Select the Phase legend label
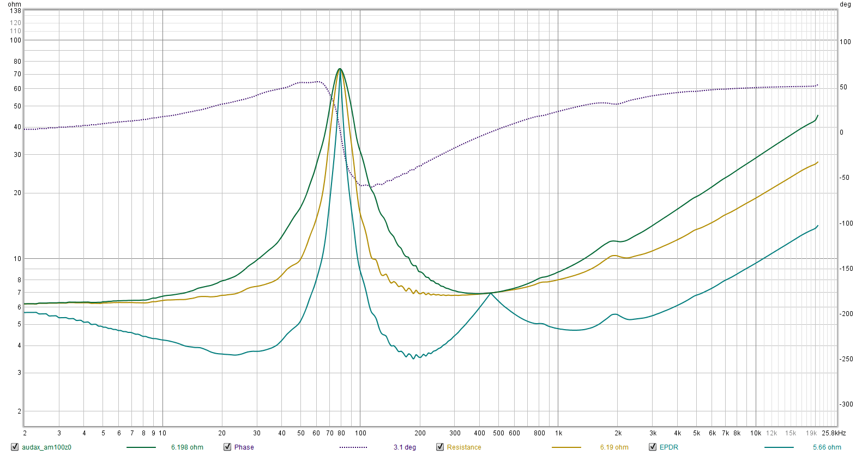868x455 pixels. tap(244, 447)
